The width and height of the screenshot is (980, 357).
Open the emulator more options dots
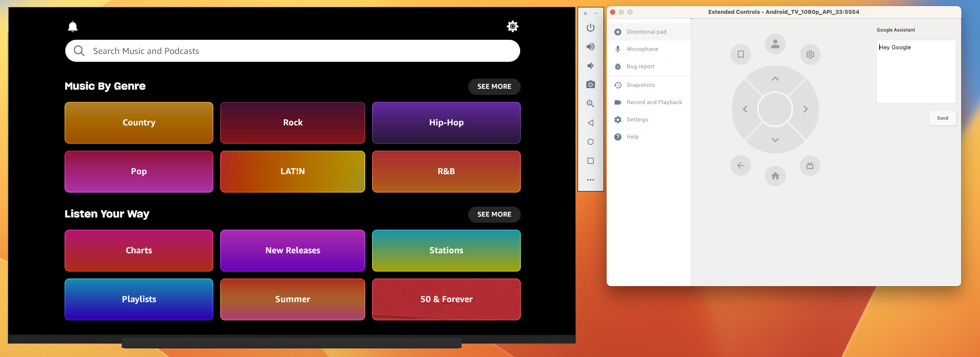tap(591, 180)
